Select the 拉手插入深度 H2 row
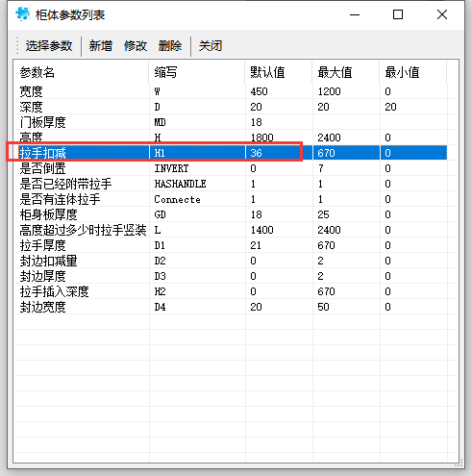 231,291
